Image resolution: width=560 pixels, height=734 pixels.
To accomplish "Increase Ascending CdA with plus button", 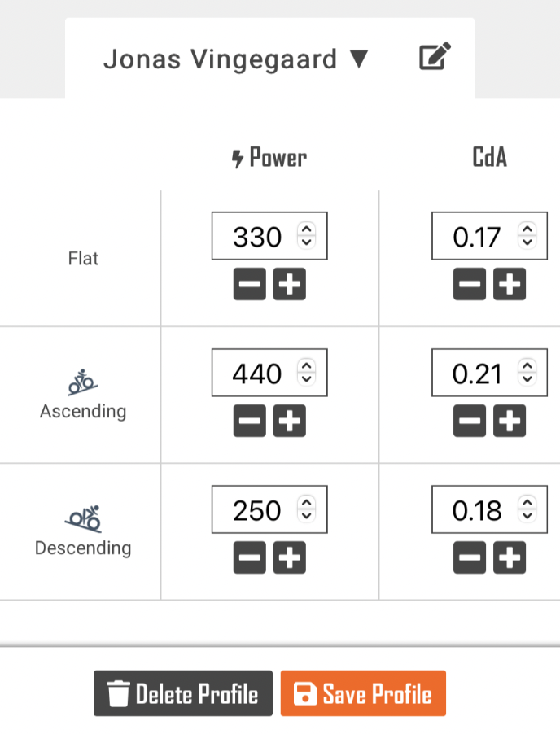I will [510, 421].
